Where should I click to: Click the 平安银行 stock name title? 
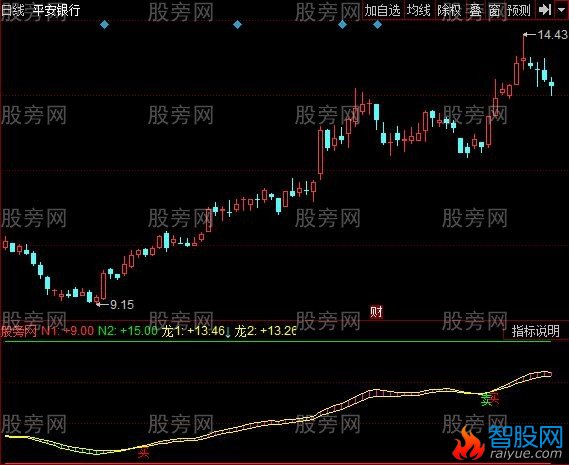pos(56,10)
